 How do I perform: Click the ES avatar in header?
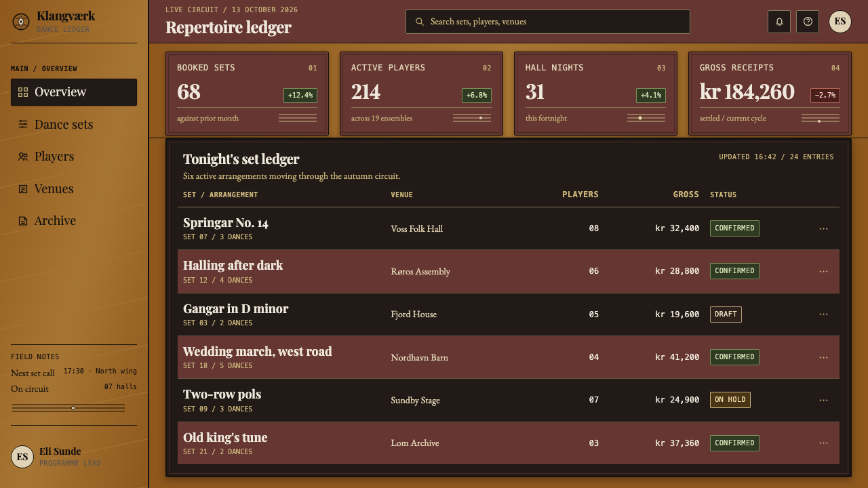point(840,22)
